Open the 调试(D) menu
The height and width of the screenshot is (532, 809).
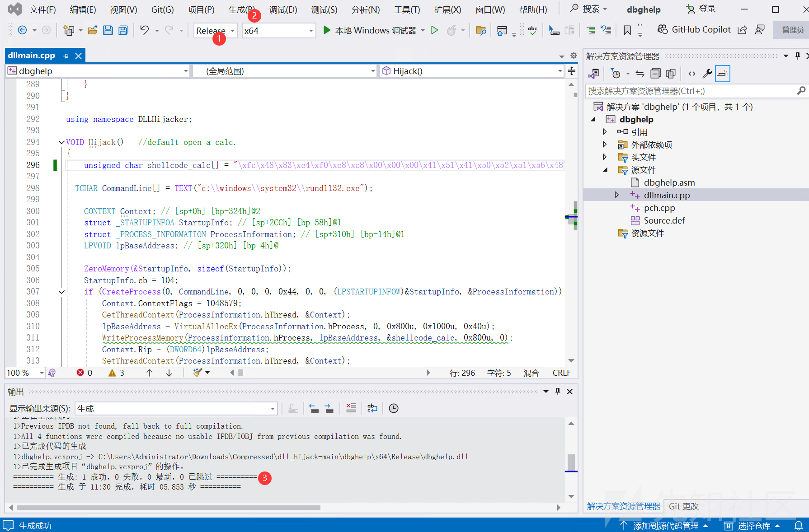pyautogui.click(x=283, y=9)
